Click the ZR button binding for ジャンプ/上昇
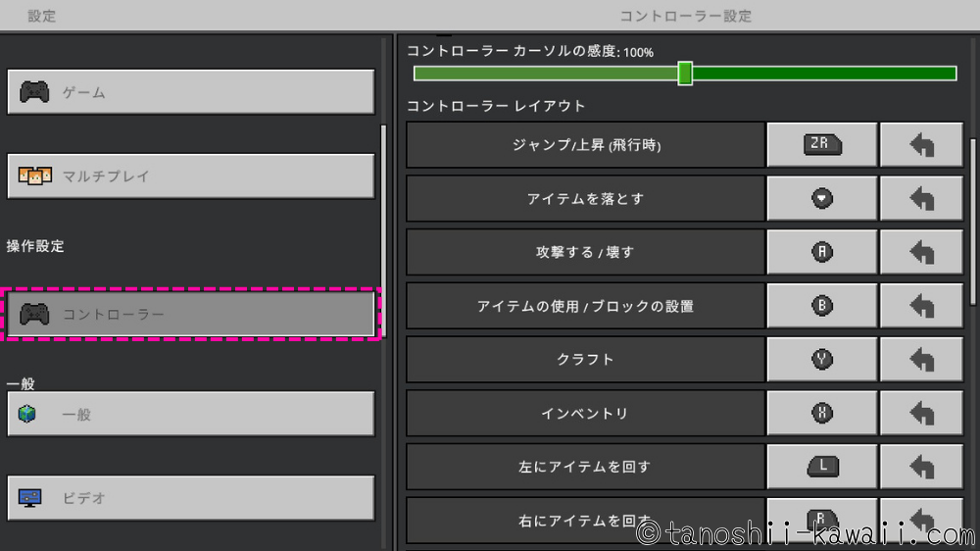Viewport: 980px width, 551px height. pyautogui.click(x=821, y=145)
